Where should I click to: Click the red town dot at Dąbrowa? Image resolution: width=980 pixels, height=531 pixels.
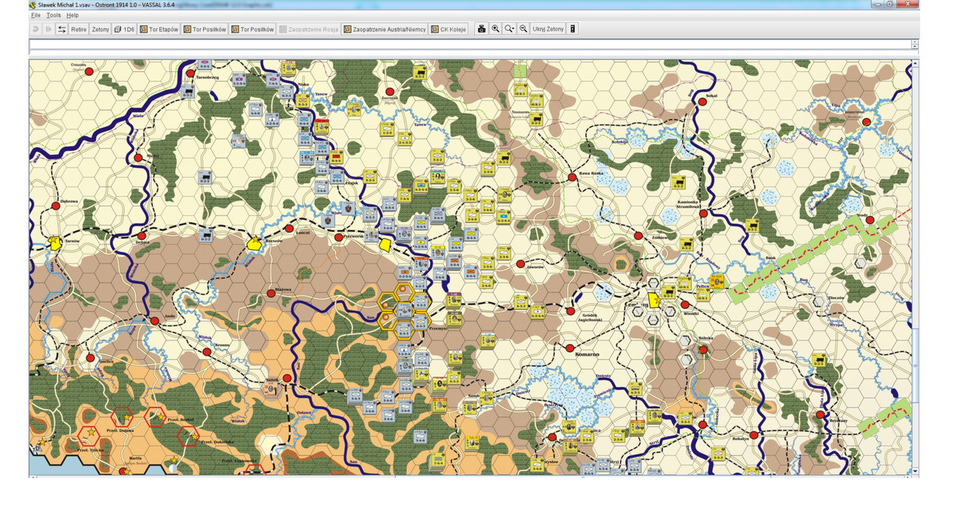click(55, 206)
